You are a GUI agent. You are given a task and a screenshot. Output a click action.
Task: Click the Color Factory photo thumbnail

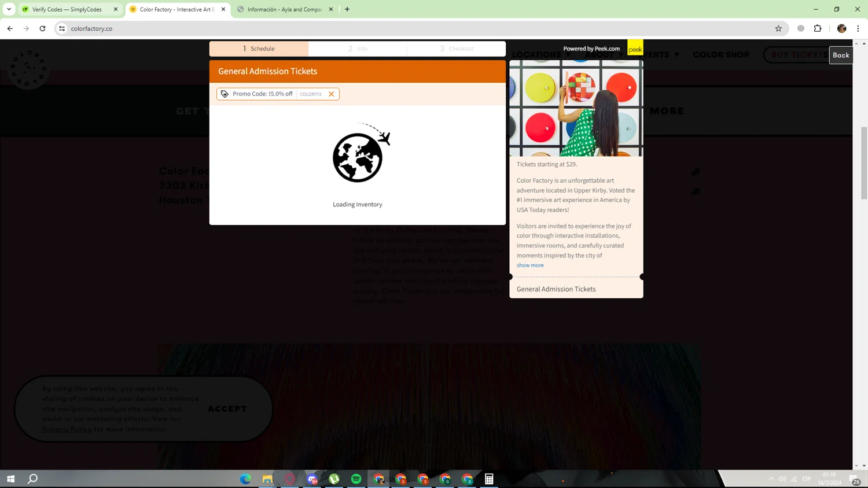pyautogui.click(x=576, y=108)
